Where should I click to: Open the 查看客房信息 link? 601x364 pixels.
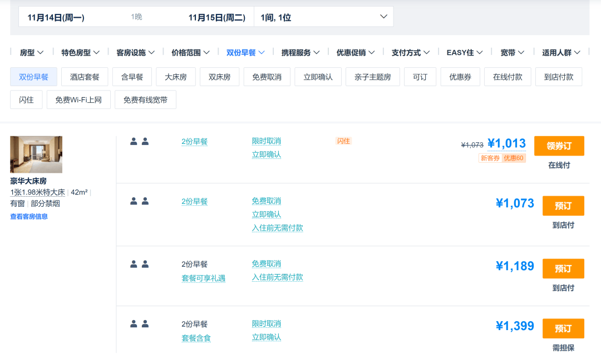(x=29, y=217)
